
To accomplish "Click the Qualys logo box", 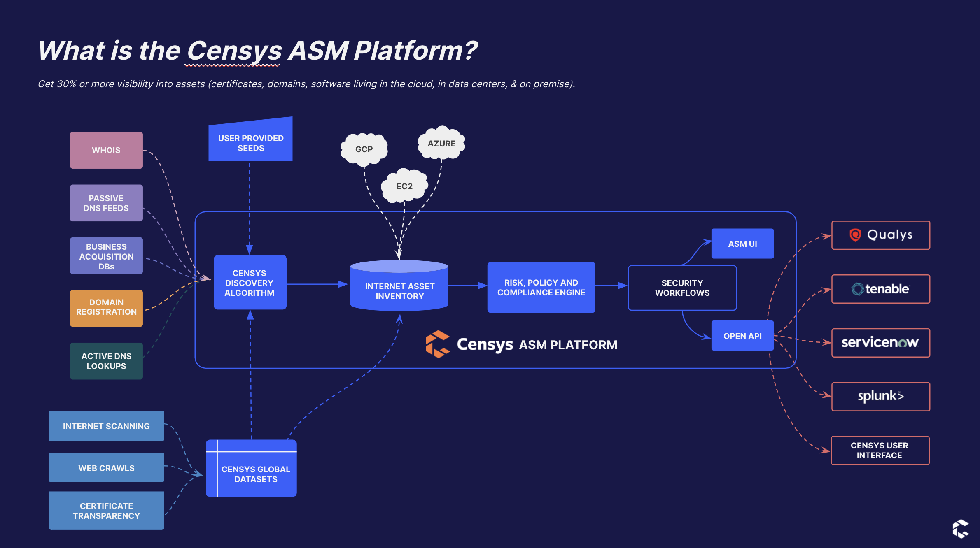I will pos(880,235).
